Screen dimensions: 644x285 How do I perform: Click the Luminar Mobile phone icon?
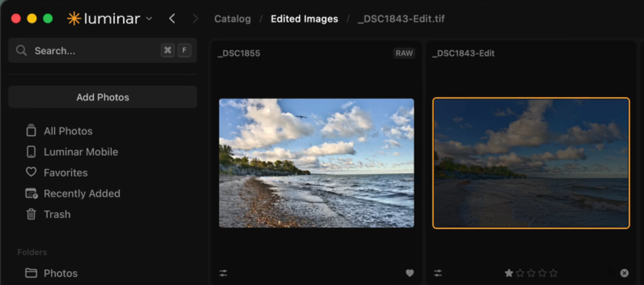point(31,152)
